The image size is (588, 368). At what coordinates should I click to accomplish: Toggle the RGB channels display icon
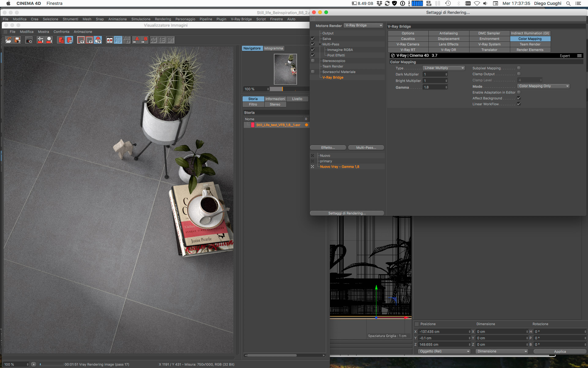[x=98, y=40]
